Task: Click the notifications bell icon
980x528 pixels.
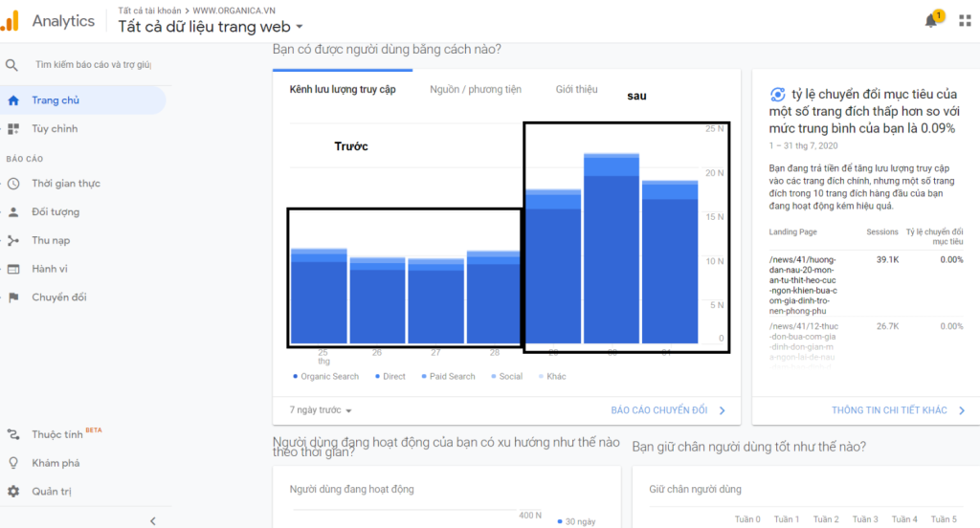Action: click(x=931, y=21)
